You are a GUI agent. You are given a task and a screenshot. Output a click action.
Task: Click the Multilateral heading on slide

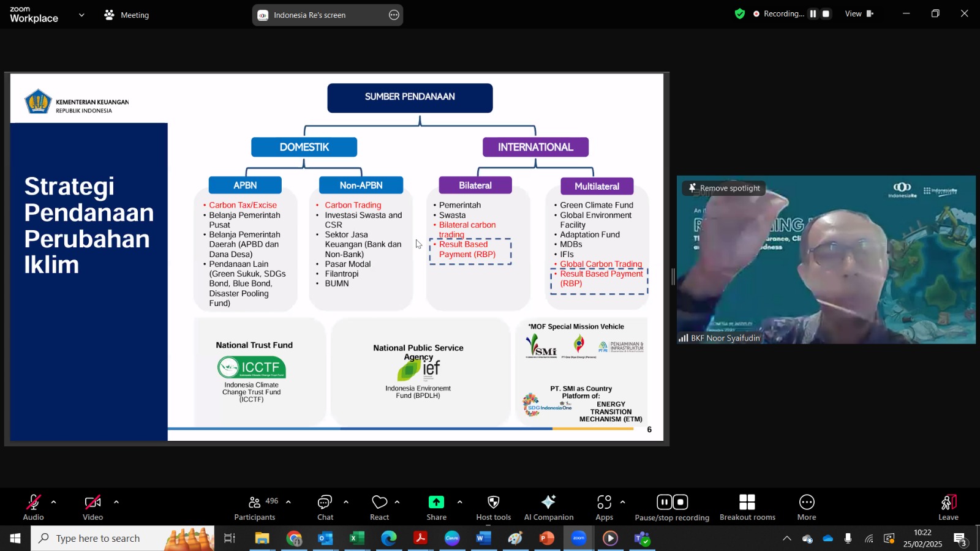click(597, 186)
